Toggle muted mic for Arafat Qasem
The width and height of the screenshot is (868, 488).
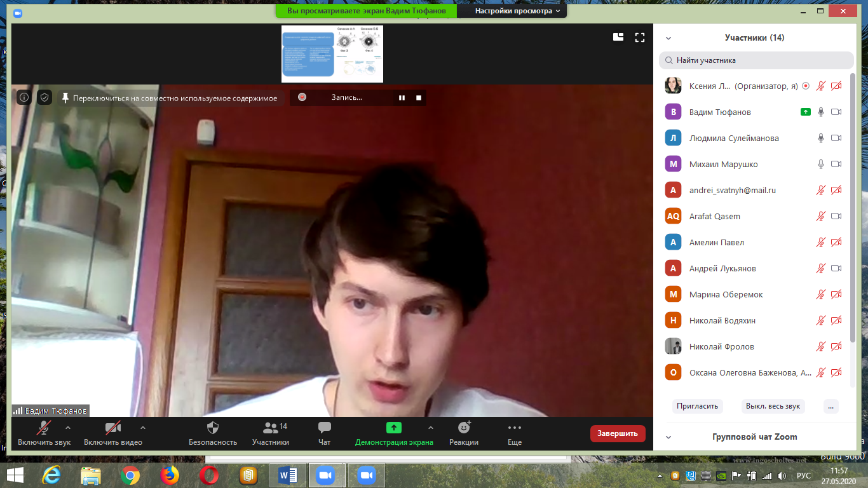click(x=821, y=216)
